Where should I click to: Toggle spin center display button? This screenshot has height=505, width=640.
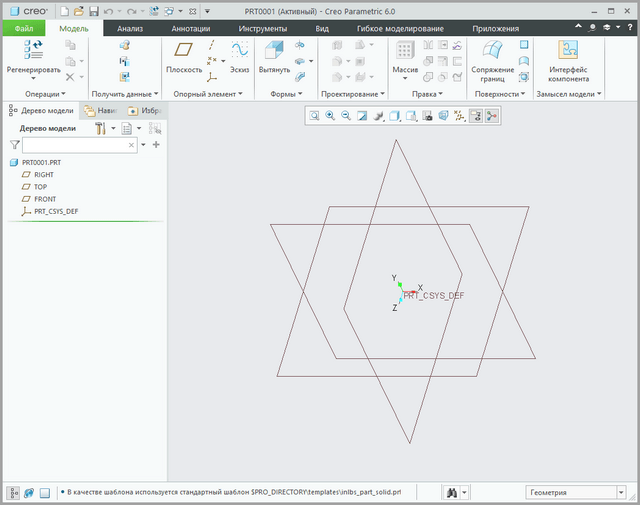click(493, 116)
